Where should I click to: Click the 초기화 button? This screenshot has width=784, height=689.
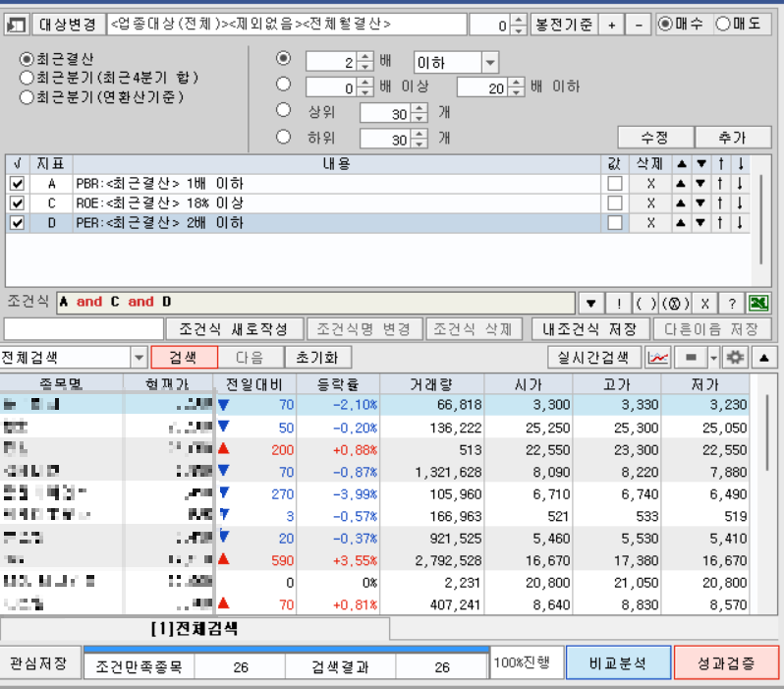point(317,357)
